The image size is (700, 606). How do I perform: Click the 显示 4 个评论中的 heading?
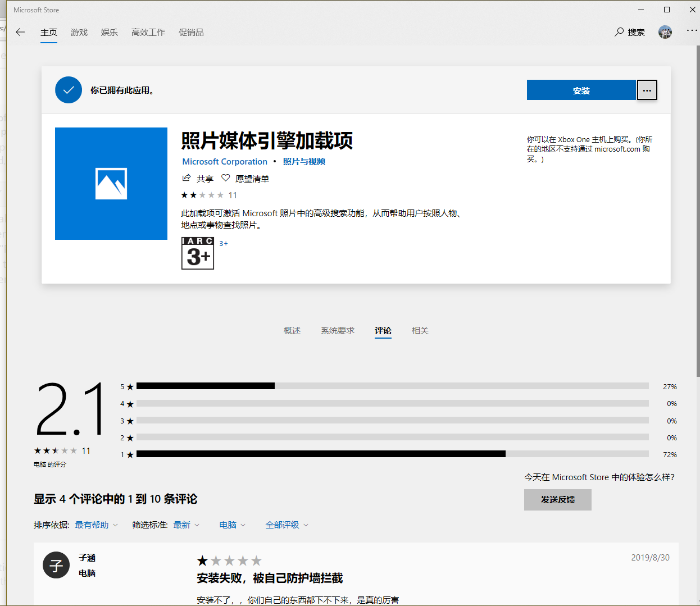pos(116,499)
